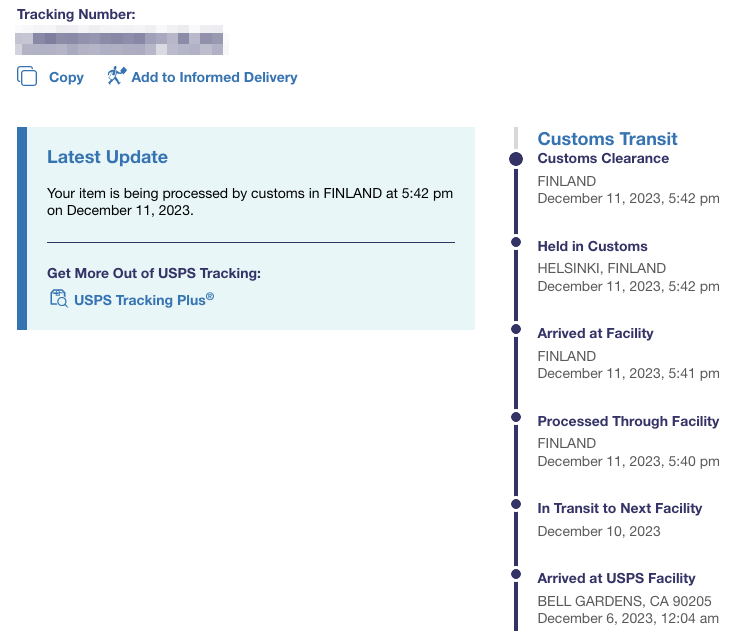Screen dimensions: 735x631
Task: Open the USPS Tracking Plus link
Action: pos(144,299)
